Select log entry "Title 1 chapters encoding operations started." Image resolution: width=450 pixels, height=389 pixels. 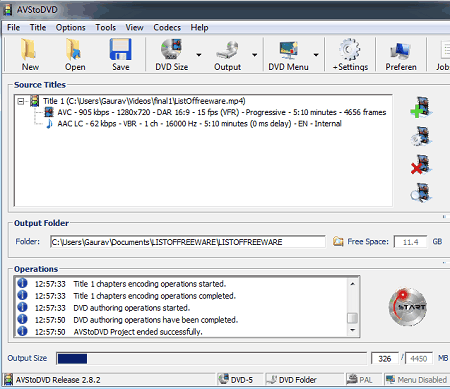pyautogui.click(x=149, y=284)
